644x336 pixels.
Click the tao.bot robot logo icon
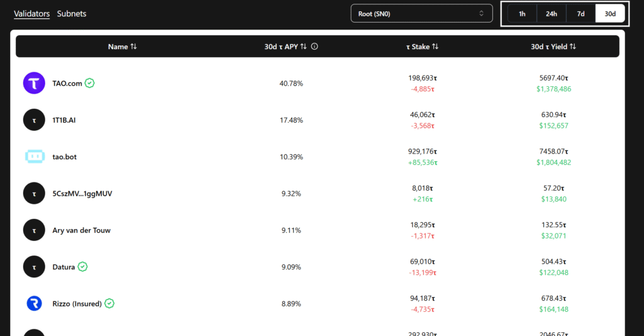point(34,157)
